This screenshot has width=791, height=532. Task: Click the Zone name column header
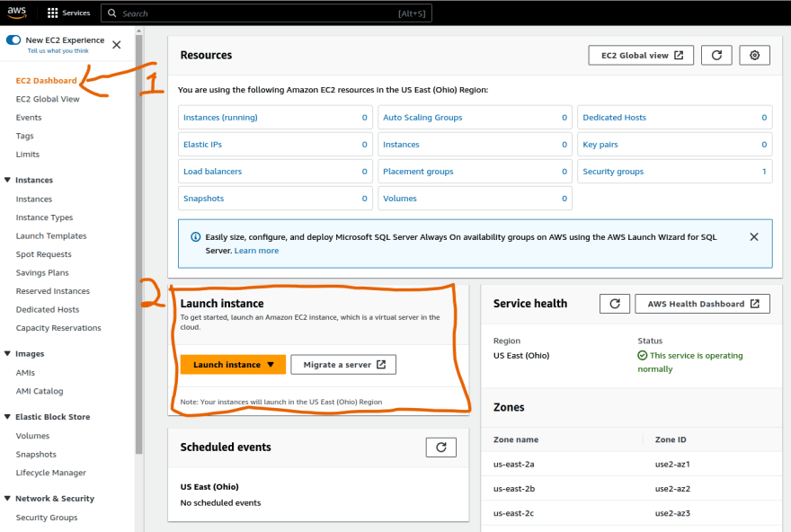coord(516,439)
